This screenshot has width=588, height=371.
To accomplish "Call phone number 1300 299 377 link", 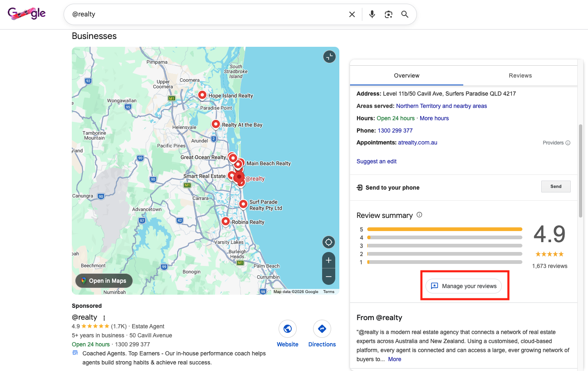I will coord(395,131).
